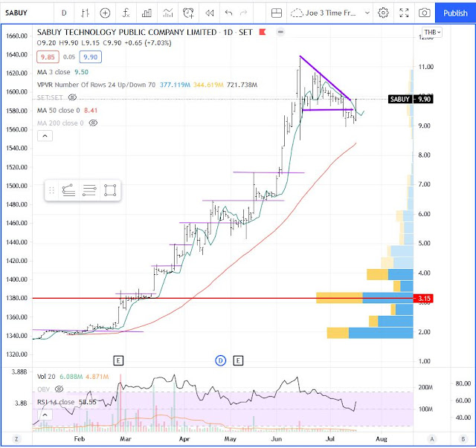Take a chart snapshot with camera

pyautogui.click(x=425, y=13)
